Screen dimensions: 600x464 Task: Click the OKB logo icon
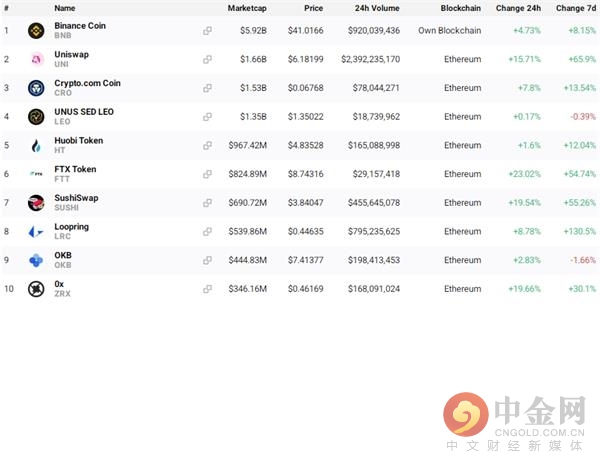click(x=36, y=260)
